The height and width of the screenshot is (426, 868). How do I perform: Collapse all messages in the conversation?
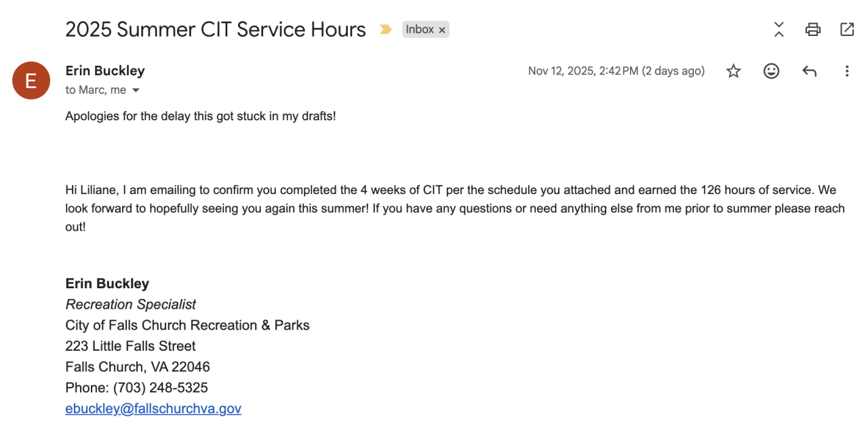(778, 29)
